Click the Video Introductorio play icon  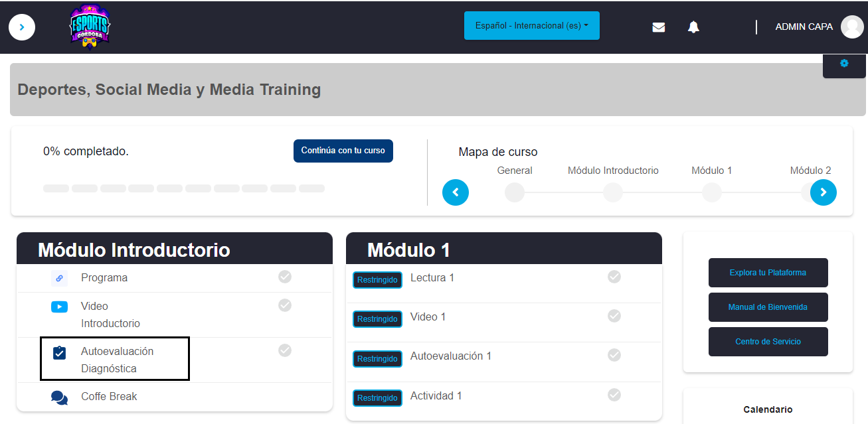pos(60,307)
